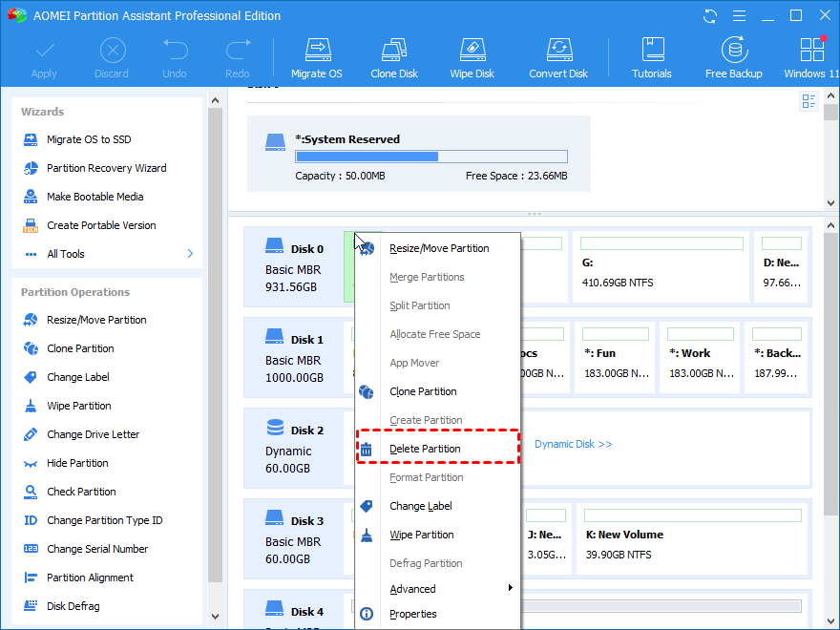Select the Fun partition on Disk 1
The image size is (840, 630).
pos(615,357)
